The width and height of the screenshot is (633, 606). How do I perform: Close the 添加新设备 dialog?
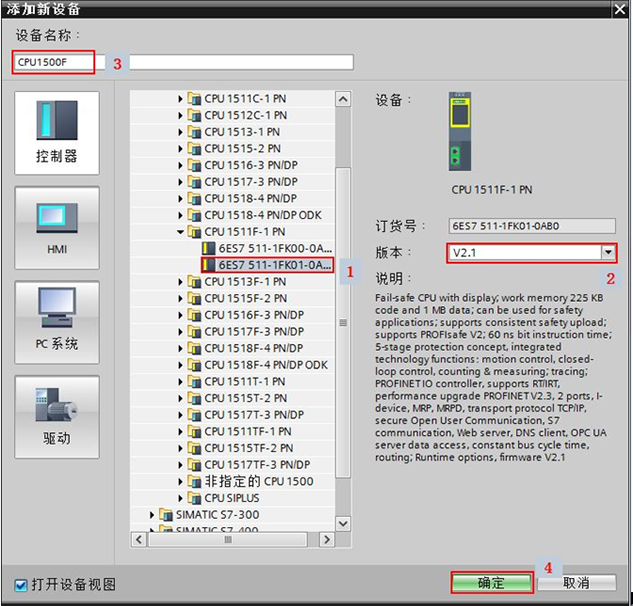620,9
